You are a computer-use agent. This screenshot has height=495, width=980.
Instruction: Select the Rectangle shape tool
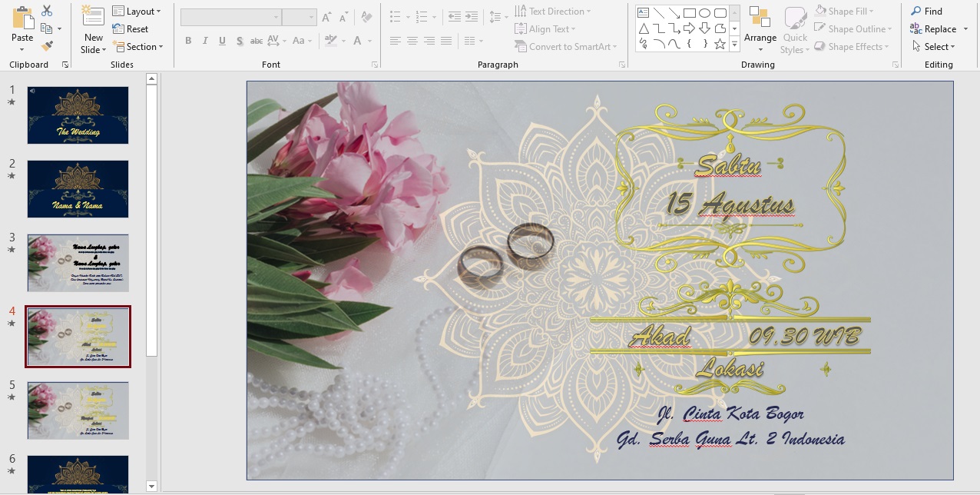click(690, 12)
